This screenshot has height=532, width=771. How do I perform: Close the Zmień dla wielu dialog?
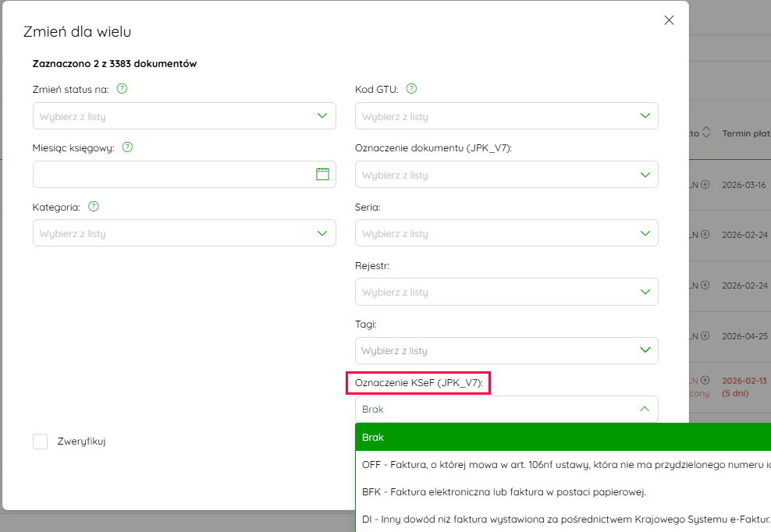pos(669,20)
